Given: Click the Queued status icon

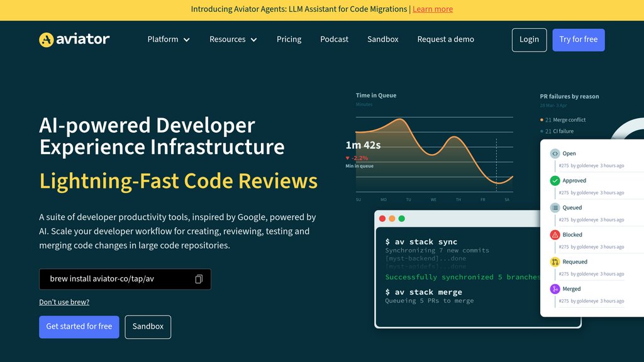Looking at the screenshot, I should (555, 207).
